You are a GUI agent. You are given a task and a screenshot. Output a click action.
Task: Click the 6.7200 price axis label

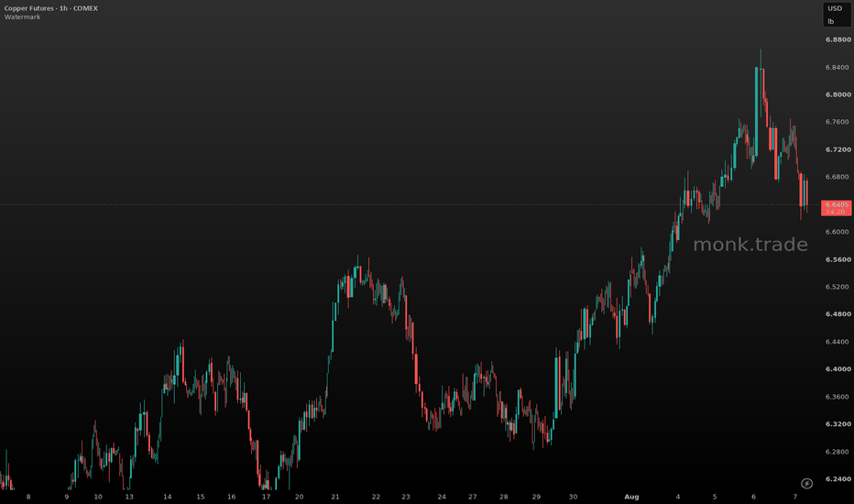(x=838, y=150)
